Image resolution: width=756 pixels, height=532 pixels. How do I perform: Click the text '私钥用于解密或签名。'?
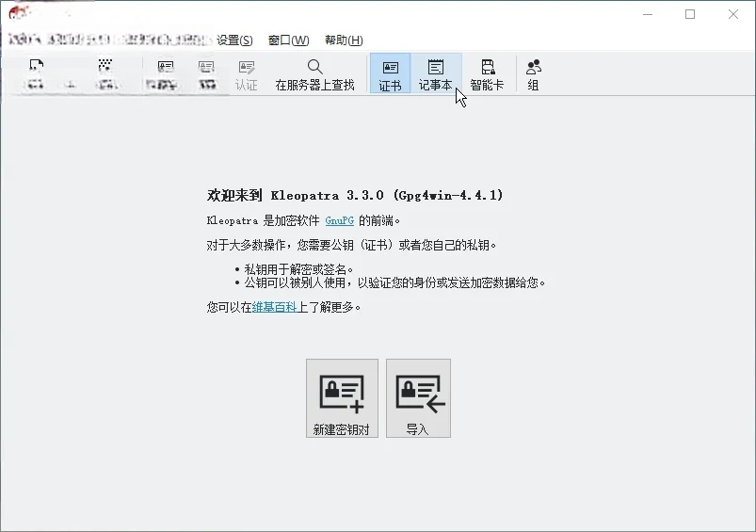pyautogui.click(x=299, y=269)
